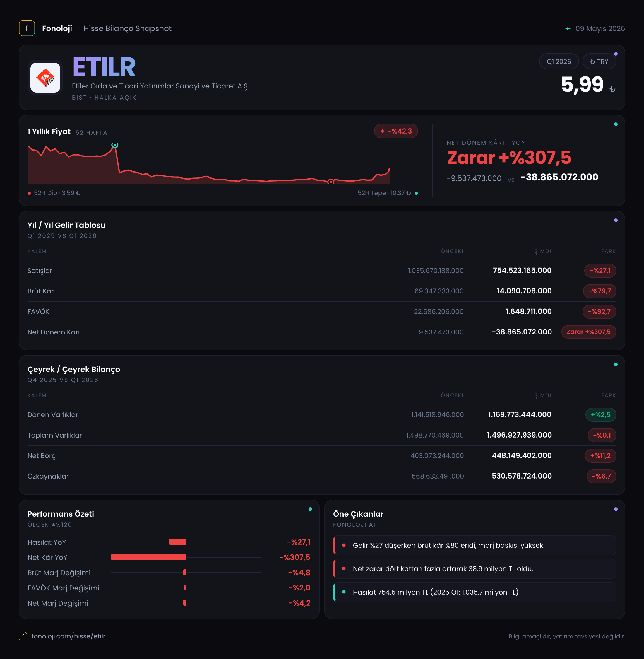
Task: Click the -%2,0 value for FAVÖK Marj Değişimi
Action: coord(299,588)
